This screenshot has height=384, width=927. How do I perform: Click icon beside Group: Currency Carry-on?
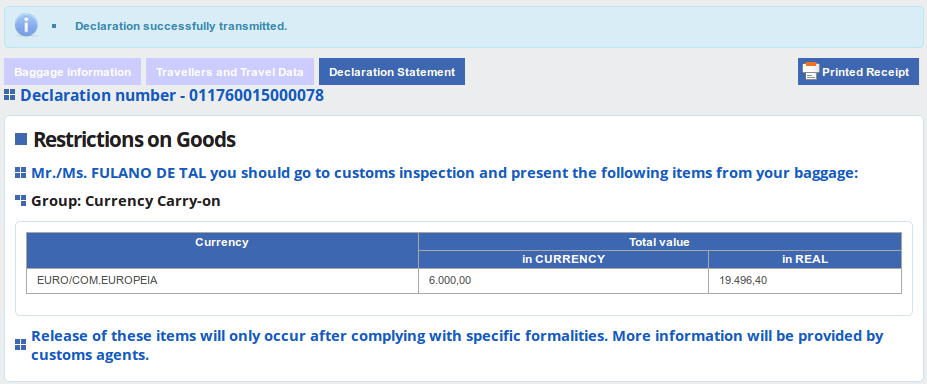[21, 201]
